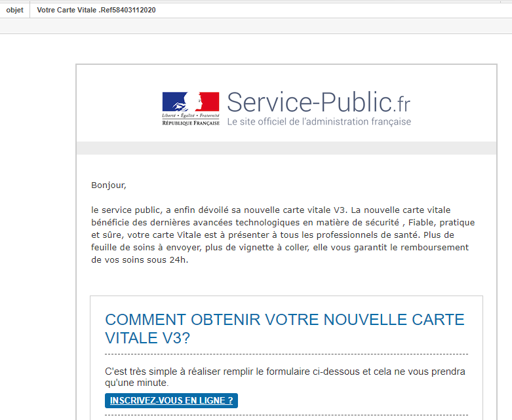Select the subject text 'Votre Carte Vitale .Ref58403112020'
The height and width of the screenshot is (420, 512).
click(x=96, y=10)
